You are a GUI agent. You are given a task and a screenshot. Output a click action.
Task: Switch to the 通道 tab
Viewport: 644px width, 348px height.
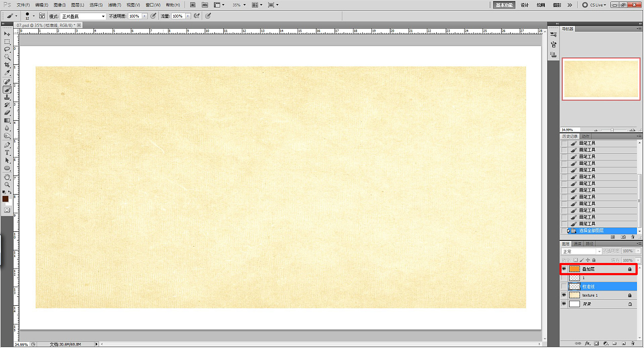[x=578, y=244]
